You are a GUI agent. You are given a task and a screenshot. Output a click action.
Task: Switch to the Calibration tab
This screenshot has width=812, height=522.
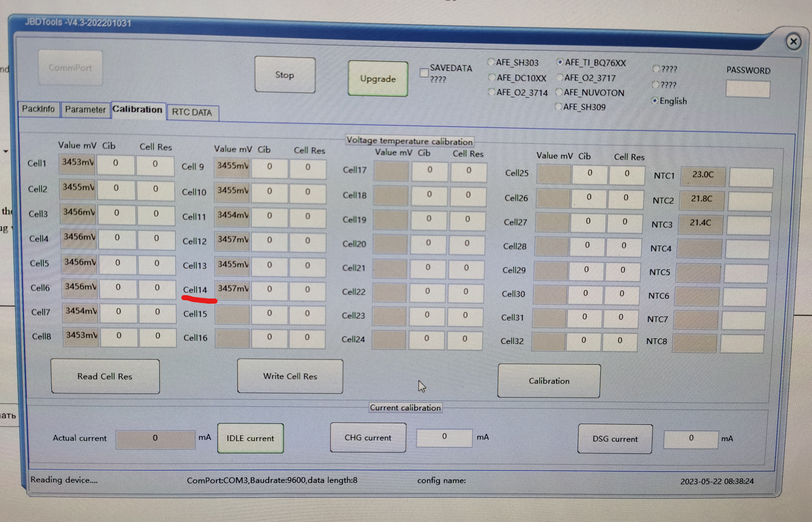coord(137,110)
